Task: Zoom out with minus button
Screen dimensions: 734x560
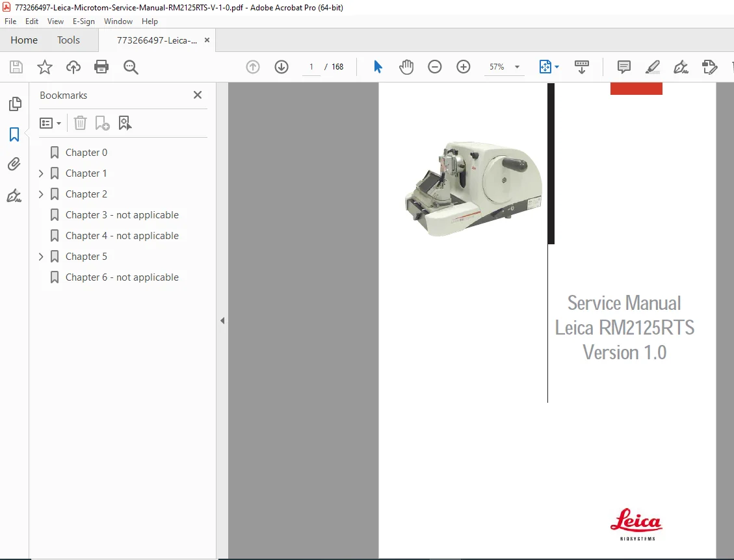Action: 434,67
